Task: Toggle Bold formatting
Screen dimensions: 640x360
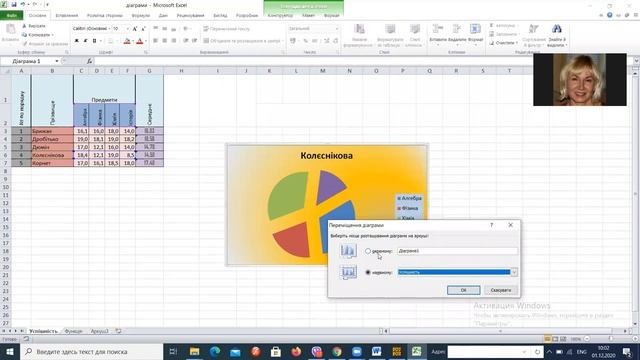Action: [76, 41]
